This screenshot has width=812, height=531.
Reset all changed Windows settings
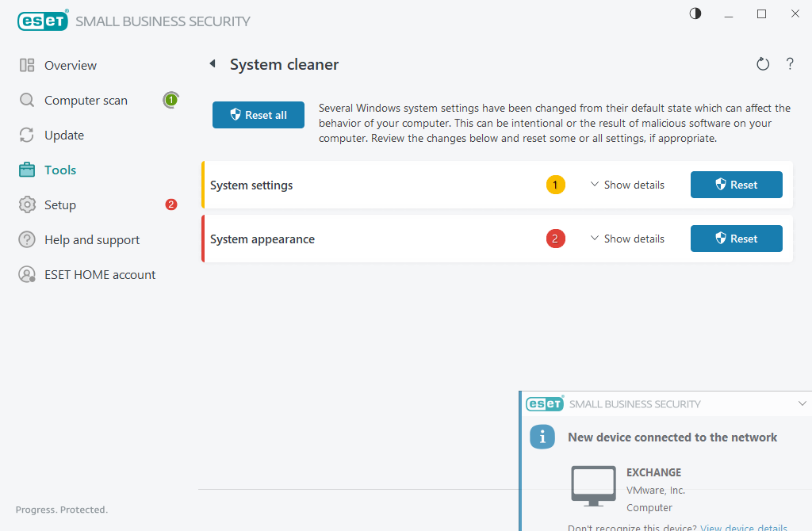click(x=258, y=114)
